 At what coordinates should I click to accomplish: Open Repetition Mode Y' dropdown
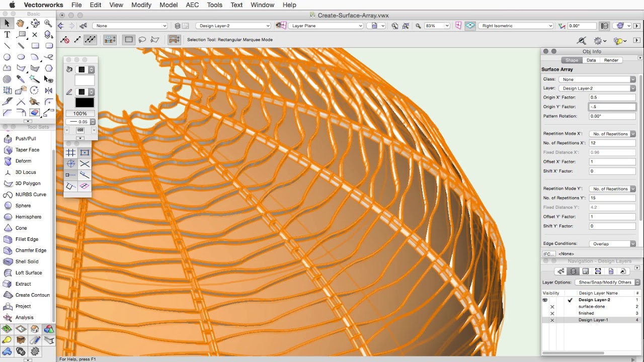pyautogui.click(x=613, y=189)
